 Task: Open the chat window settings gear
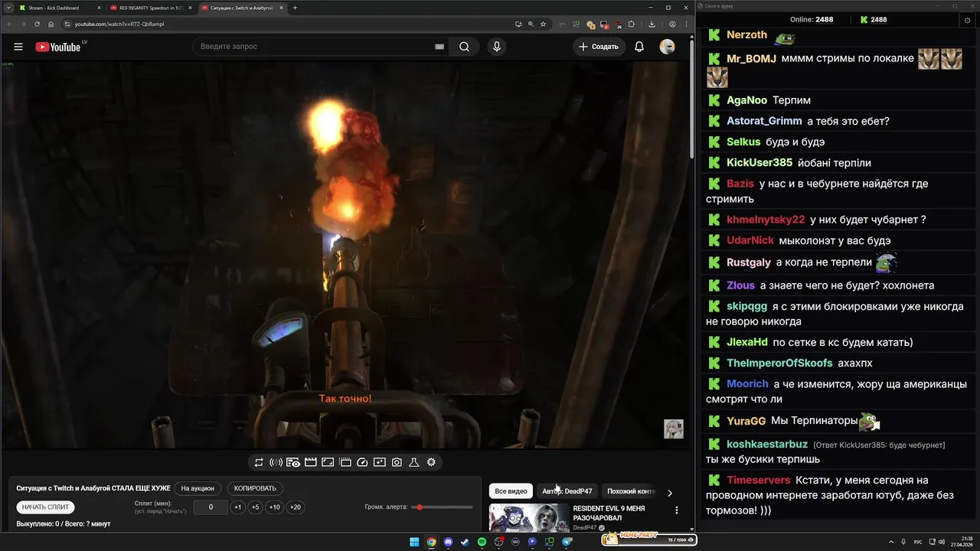(x=967, y=20)
